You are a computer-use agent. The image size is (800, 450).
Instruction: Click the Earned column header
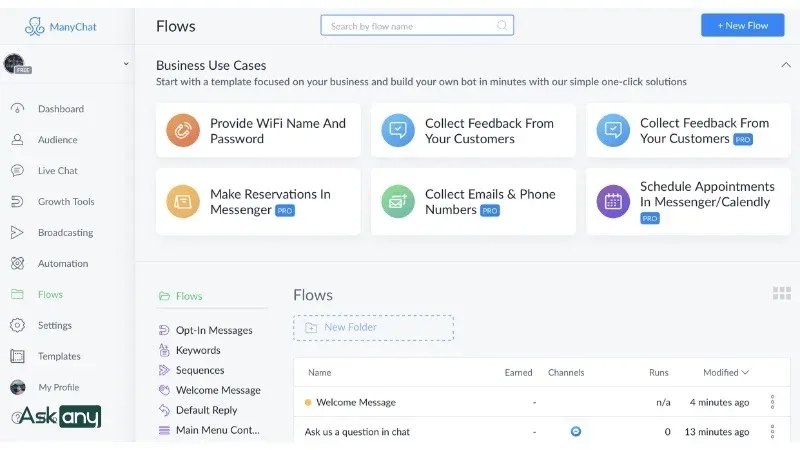pos(518,372)
